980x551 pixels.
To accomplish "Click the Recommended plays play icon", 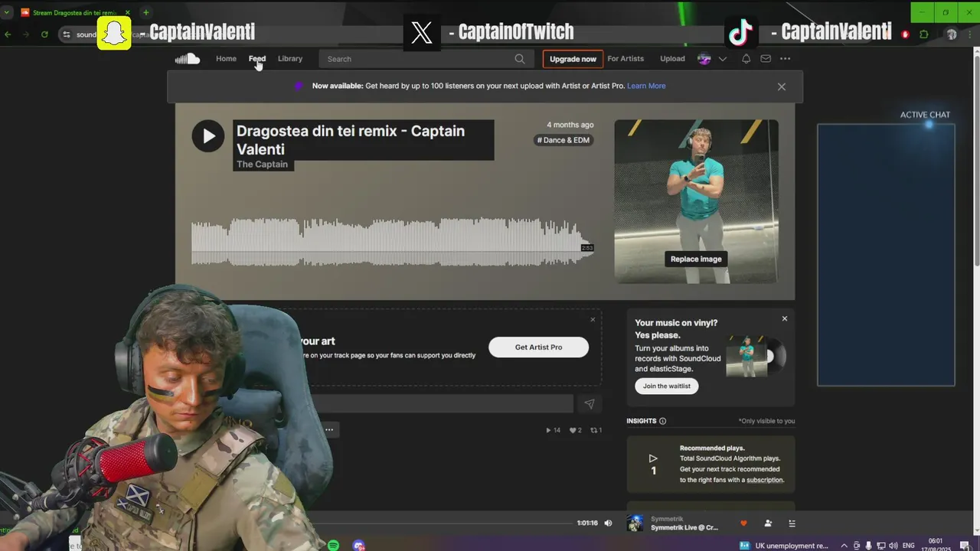I will (x=653, y=458).
